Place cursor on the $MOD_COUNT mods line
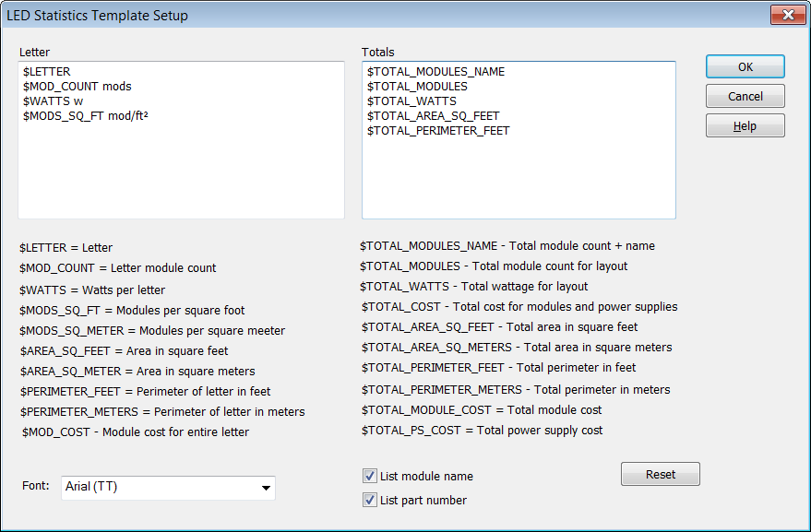The height and width of the screenshot is (532, 811). click(x=78, y=86)
